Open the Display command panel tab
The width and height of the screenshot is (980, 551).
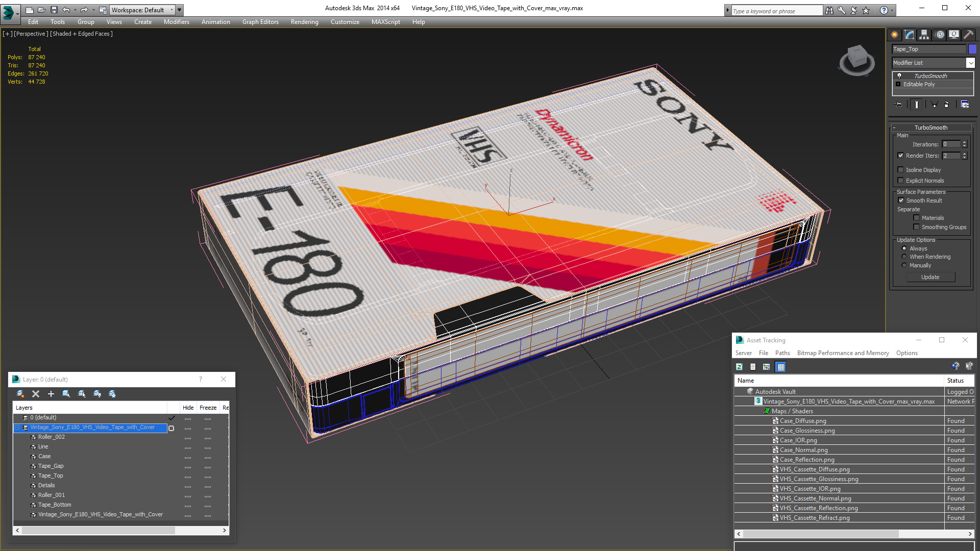tap(954, 35)
